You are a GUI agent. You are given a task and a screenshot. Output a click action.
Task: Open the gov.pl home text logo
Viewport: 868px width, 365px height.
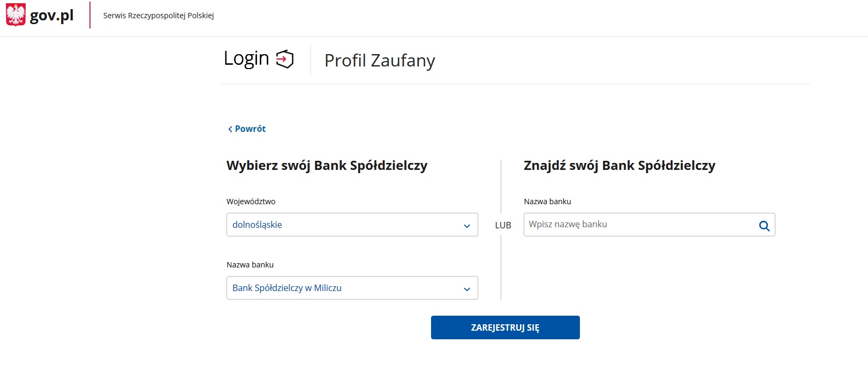point(51,16)
